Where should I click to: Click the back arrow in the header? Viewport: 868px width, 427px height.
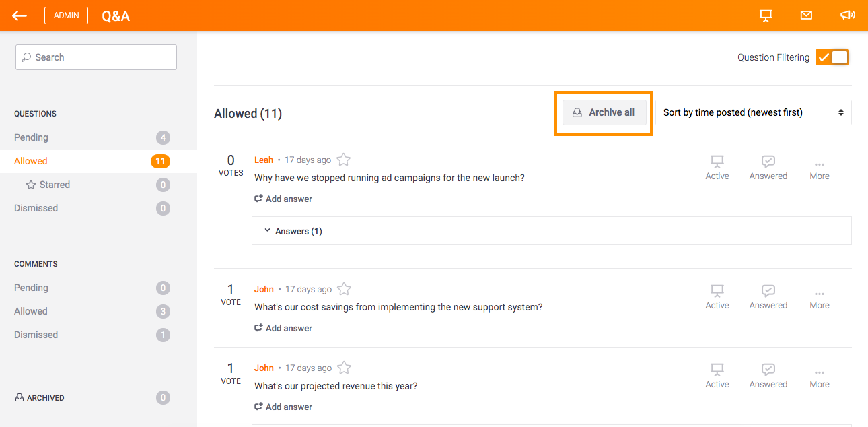(20, 15)
